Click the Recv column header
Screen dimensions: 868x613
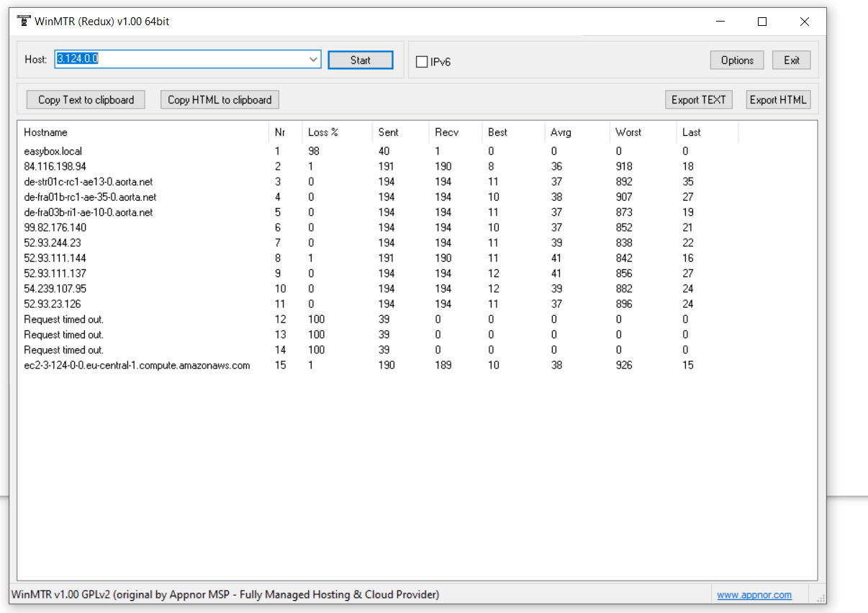455,132
